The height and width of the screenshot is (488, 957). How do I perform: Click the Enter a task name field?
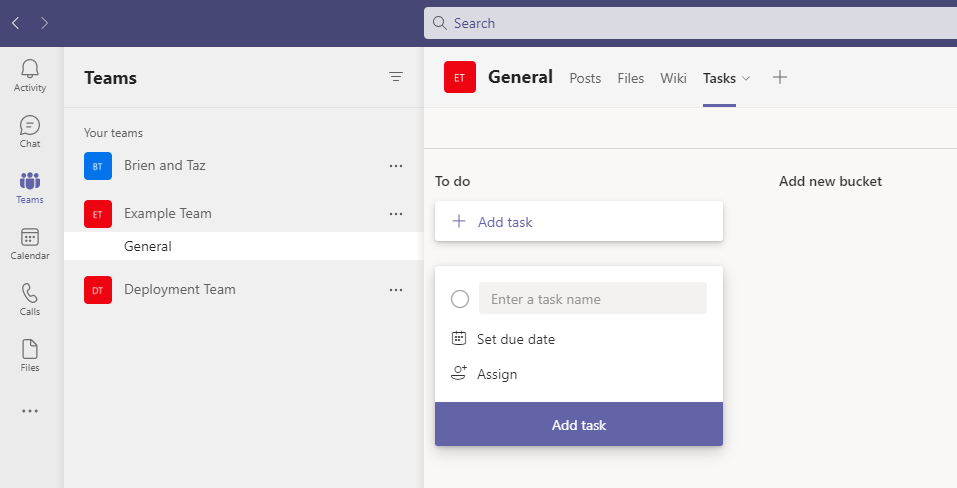coord(593,298)
